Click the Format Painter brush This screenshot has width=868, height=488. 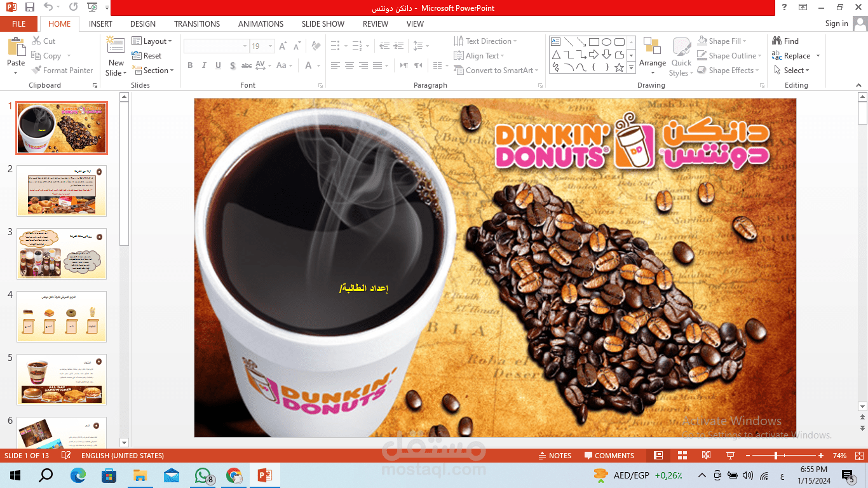[36, 71]
